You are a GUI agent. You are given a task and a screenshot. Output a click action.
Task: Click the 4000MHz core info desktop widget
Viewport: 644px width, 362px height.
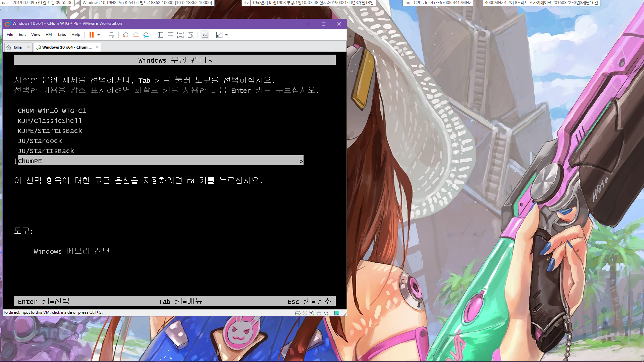coord(541,3)
